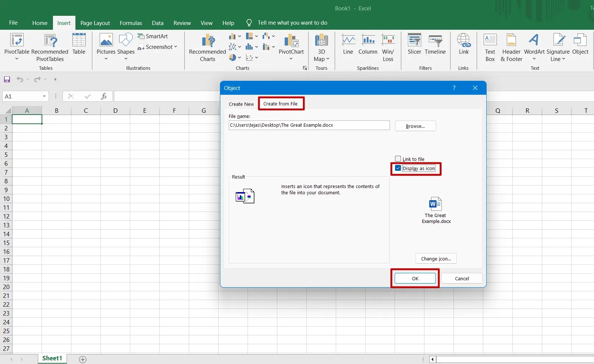Click into the File name text field
The width and height of the screenshot is (594, 364).
(x=309, y=125)
